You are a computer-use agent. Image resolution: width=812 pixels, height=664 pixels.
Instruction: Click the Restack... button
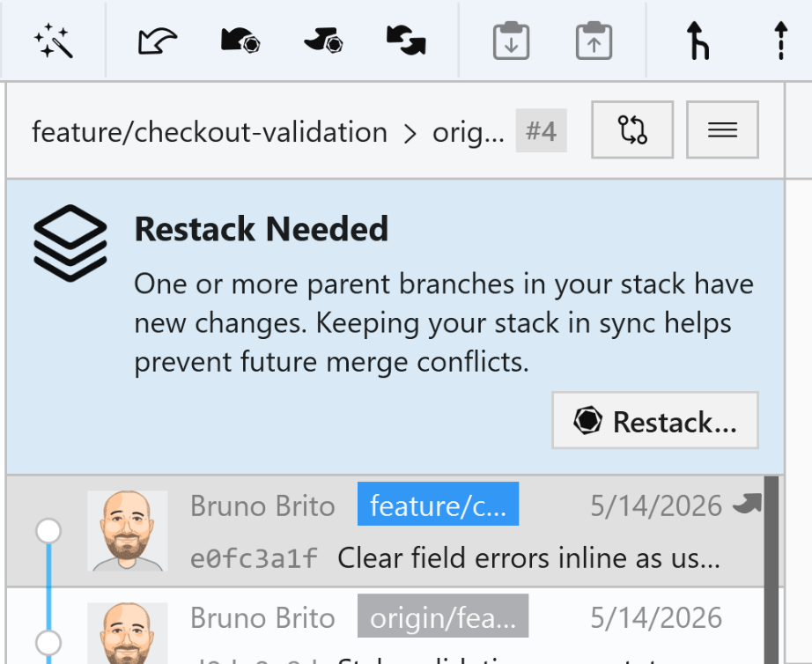655,420
